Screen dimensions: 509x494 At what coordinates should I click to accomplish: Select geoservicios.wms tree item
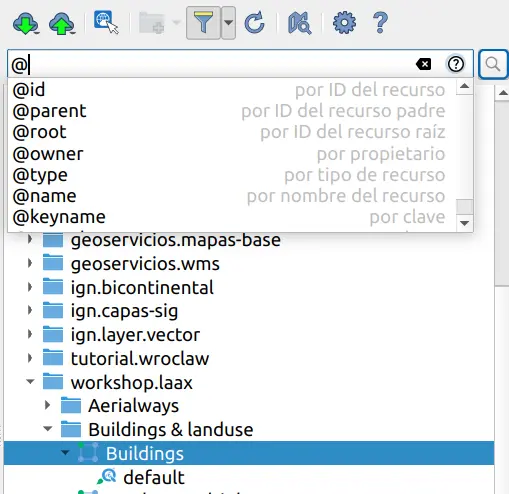coord(145,264)
